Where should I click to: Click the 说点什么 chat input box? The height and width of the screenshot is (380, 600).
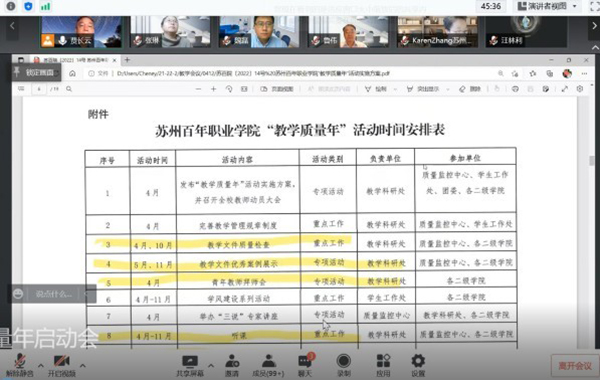click(x=54, y=294)
